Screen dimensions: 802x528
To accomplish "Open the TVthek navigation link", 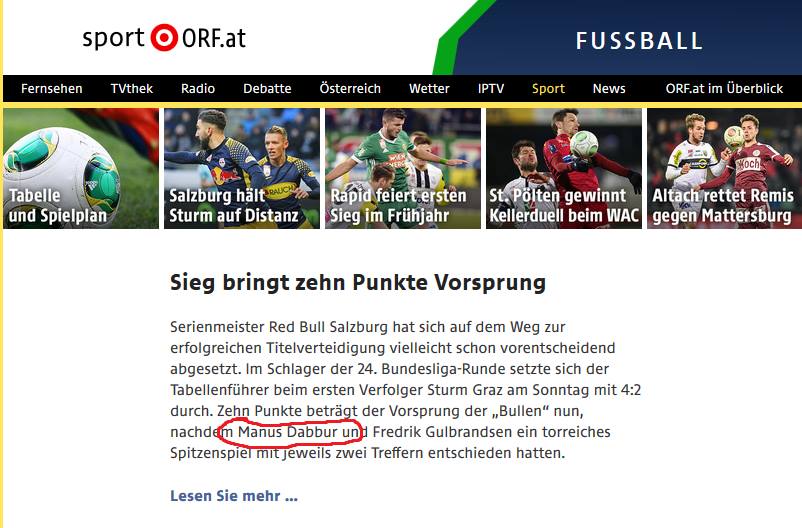I will click(x=131, y=89).
